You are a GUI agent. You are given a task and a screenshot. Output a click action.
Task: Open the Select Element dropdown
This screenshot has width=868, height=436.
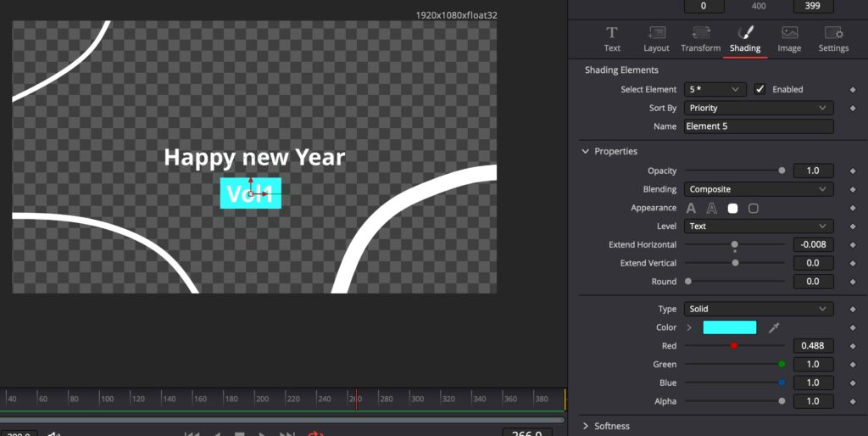(715, 89)
